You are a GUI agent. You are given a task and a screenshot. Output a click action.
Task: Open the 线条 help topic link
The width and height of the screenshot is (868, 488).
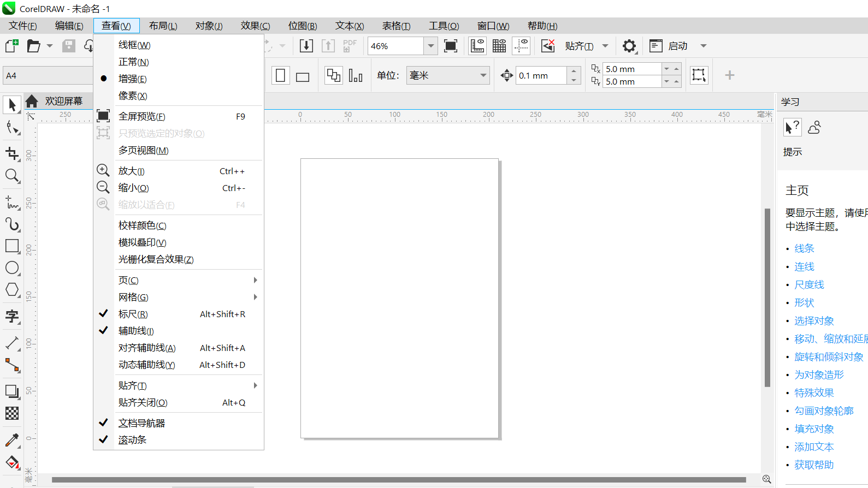coord(804,248)
